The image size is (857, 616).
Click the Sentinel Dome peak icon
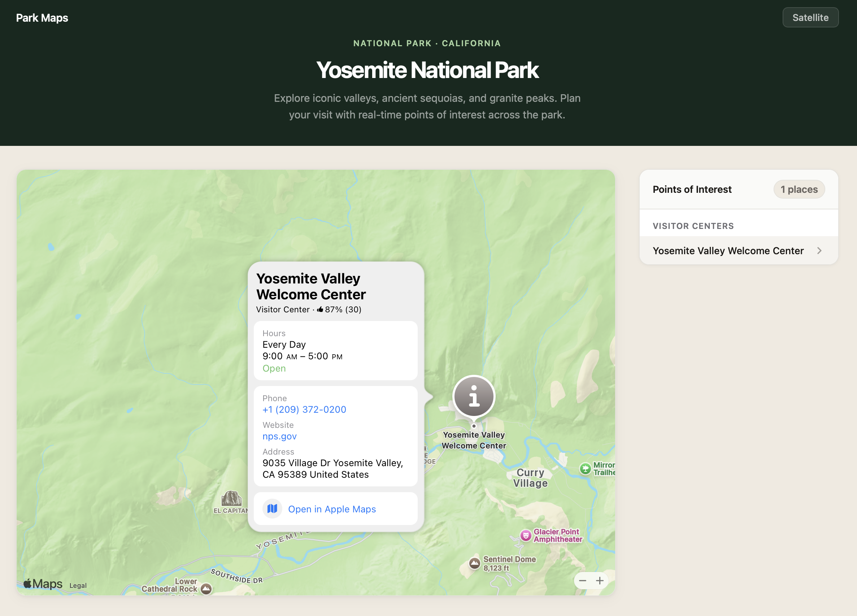(475, 563)
